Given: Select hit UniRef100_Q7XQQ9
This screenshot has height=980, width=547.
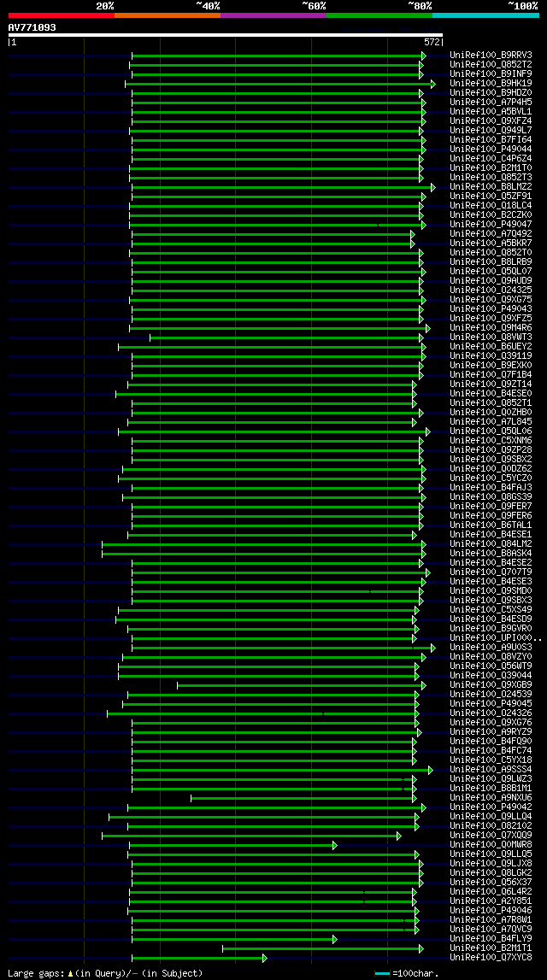Looking at the screenshot, I should tap(491, 836).
